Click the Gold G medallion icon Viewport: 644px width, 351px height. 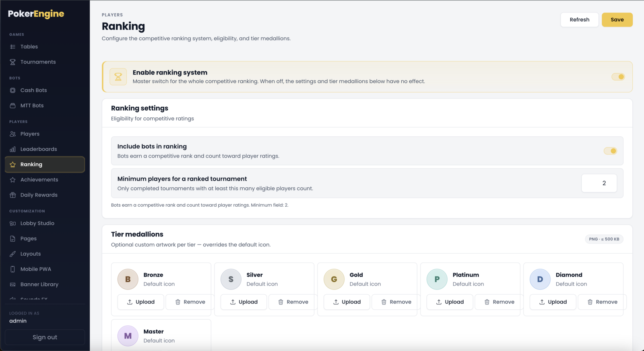click(x=334, y=279)
